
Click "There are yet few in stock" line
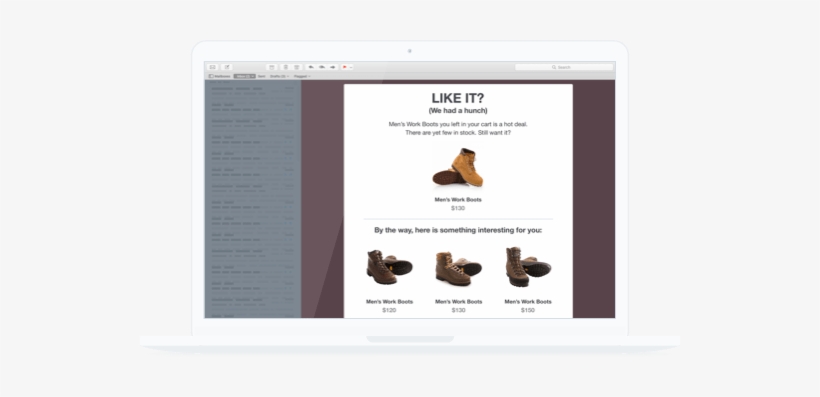(458, 133)
